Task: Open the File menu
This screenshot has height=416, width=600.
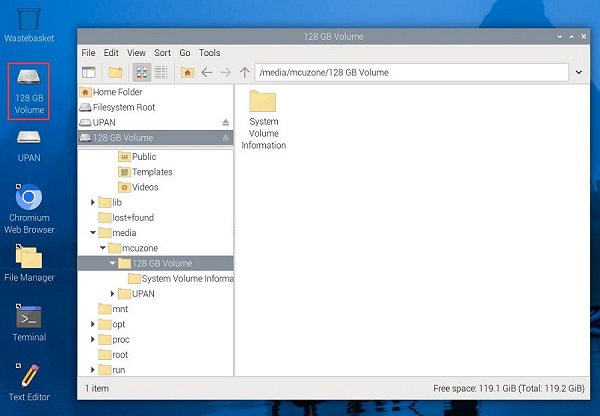Action: [88, 53]
